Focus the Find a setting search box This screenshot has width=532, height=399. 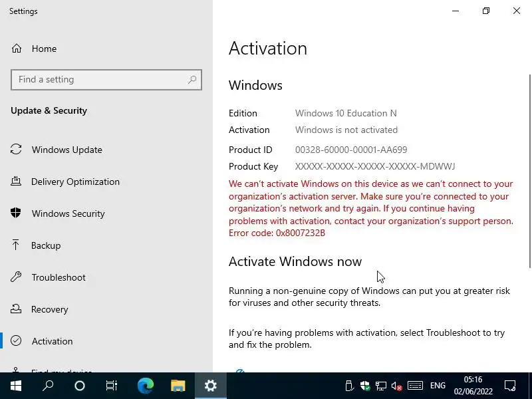coord(106,80)
